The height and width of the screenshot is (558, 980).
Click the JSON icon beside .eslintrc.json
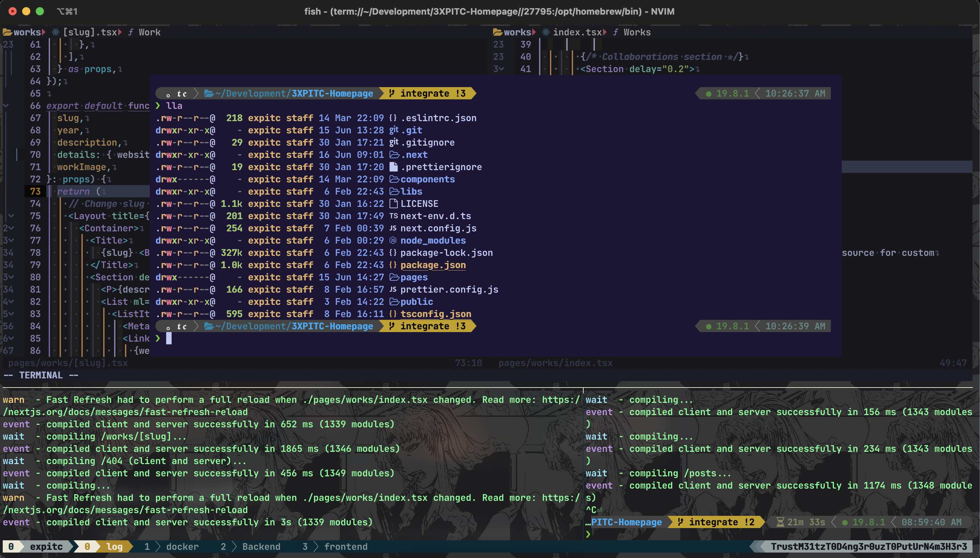(393, 118)
